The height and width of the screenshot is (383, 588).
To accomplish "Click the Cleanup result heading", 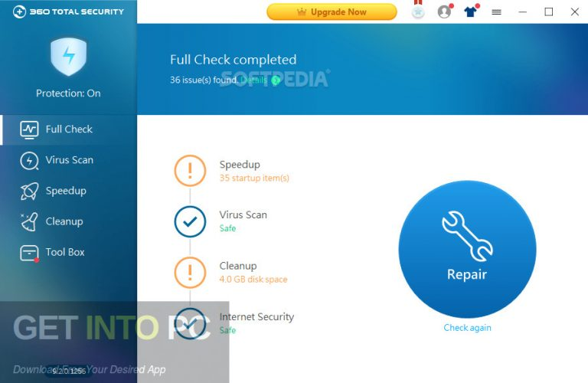I will [238, 266].
